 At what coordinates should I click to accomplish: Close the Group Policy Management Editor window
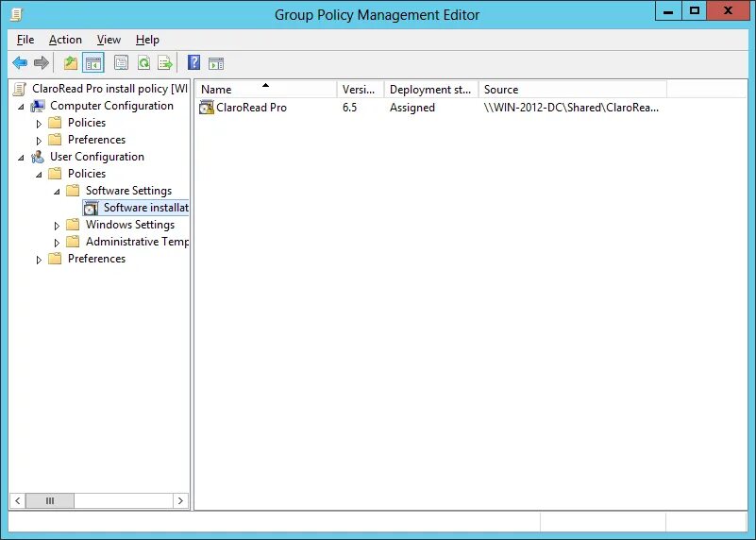pos(728,10)
